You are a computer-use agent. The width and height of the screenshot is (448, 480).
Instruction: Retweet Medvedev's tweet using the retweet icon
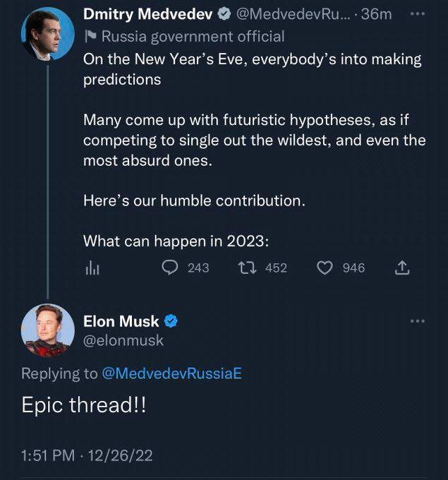coord(246,268)
